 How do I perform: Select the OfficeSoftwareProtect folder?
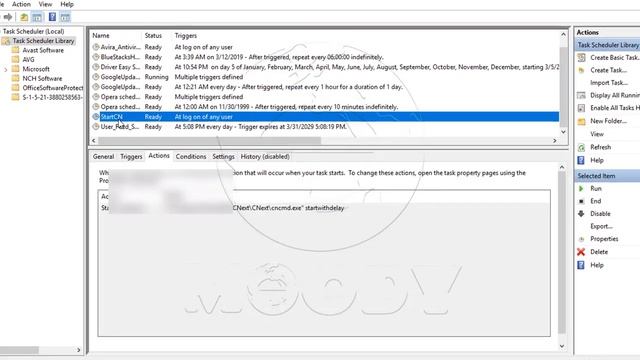point(53,88)
